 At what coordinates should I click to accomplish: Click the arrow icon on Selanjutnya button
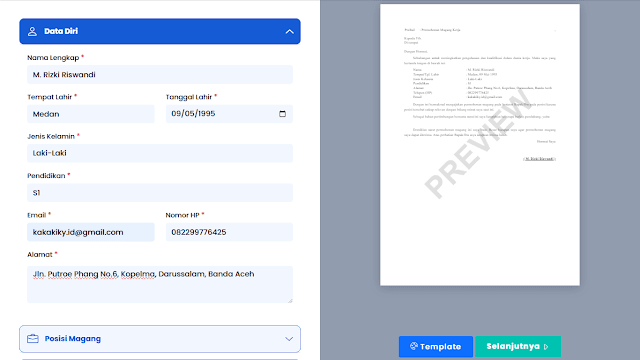point(546,347)
